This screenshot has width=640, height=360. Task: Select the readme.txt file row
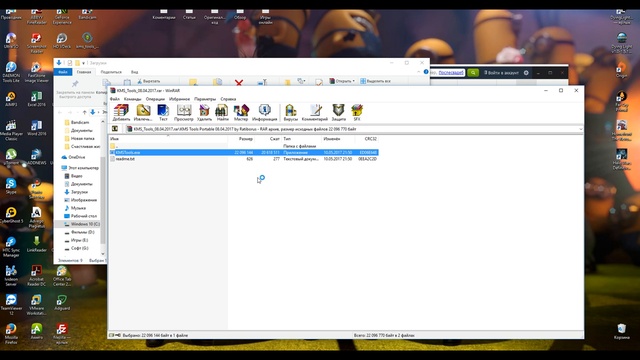click(x=244, y=159)
